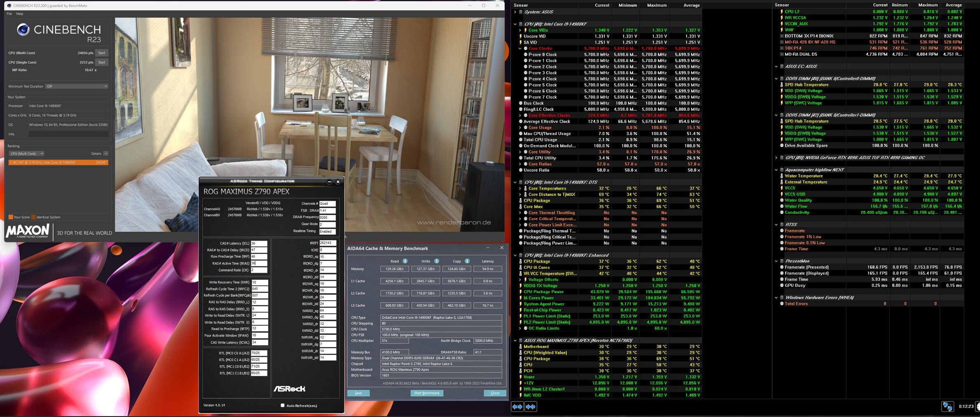The image size is (980, 417).
Task: Click the Memory Latency 54.9 ns result box
Action: (x=488, y=269)
